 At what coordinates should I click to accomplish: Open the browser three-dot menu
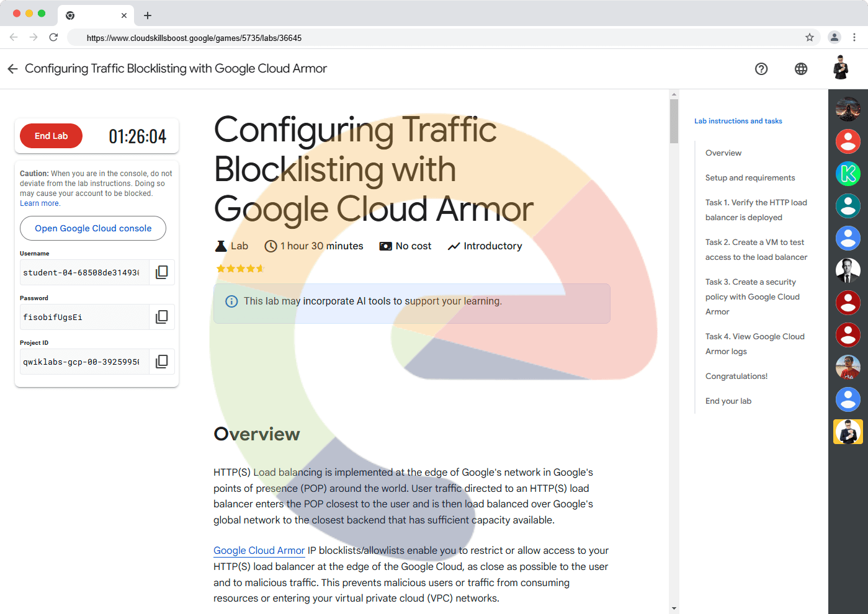click(854, 38)
